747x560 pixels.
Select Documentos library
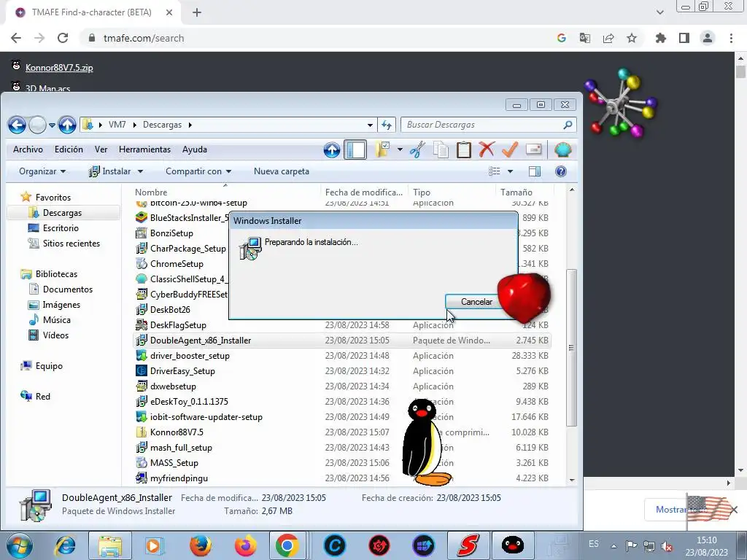[68, 289]
